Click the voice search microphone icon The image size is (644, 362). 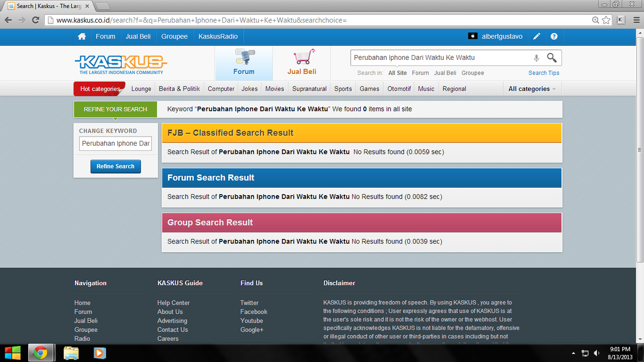[x=536, y=58]
